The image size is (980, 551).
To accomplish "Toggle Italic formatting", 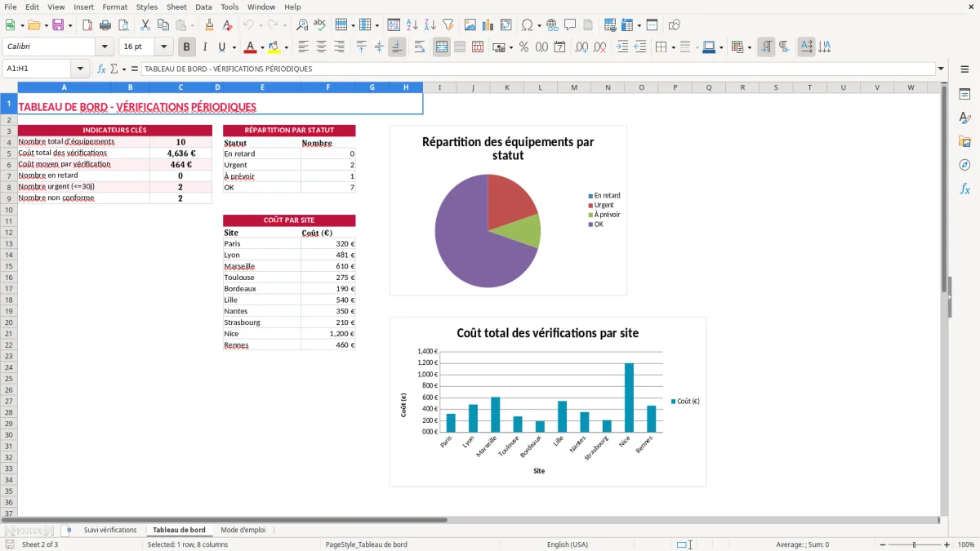I will [x=205, y=47].
